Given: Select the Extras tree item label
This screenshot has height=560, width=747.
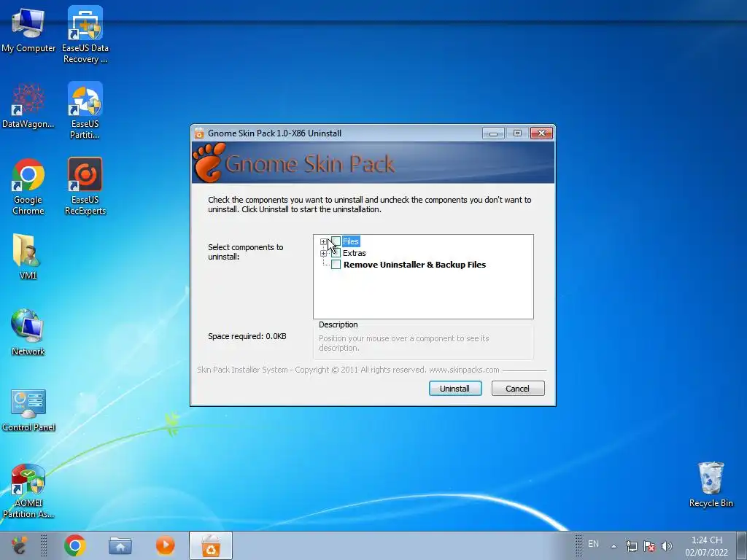Looking at the screenshot, I should point(355,253).
